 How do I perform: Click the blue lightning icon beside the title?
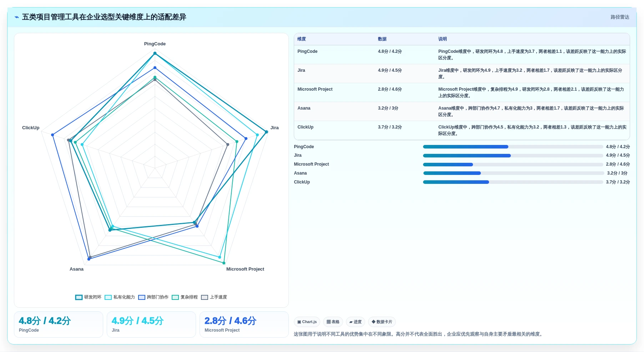coord(16,17)
